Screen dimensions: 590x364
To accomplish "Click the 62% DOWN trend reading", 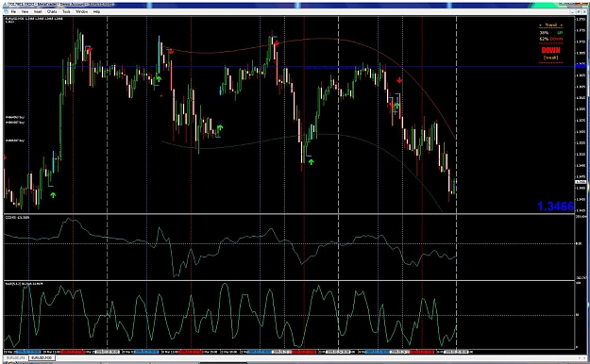I will point(550,39).
